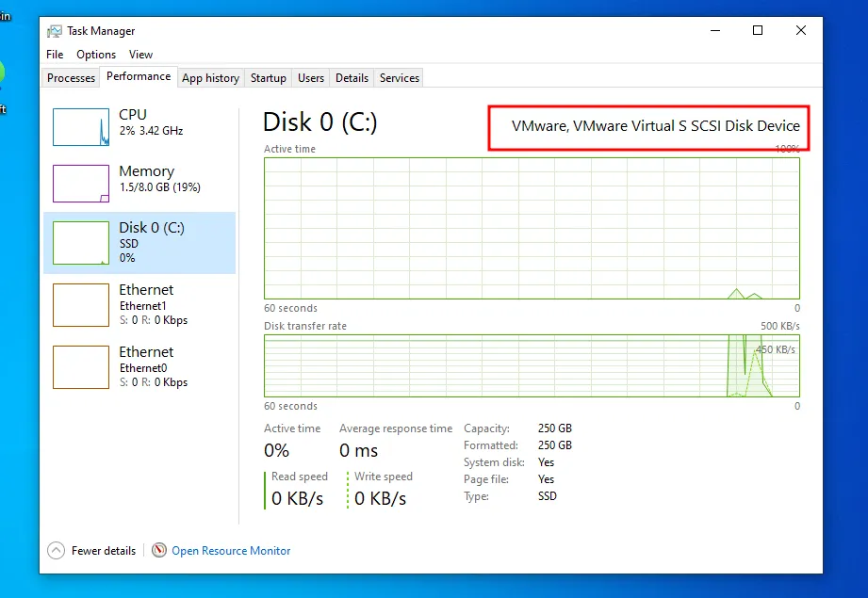This screenshot has height=598, width=868.
Task: Switch to the Details tab
Action: click(352, 78)
